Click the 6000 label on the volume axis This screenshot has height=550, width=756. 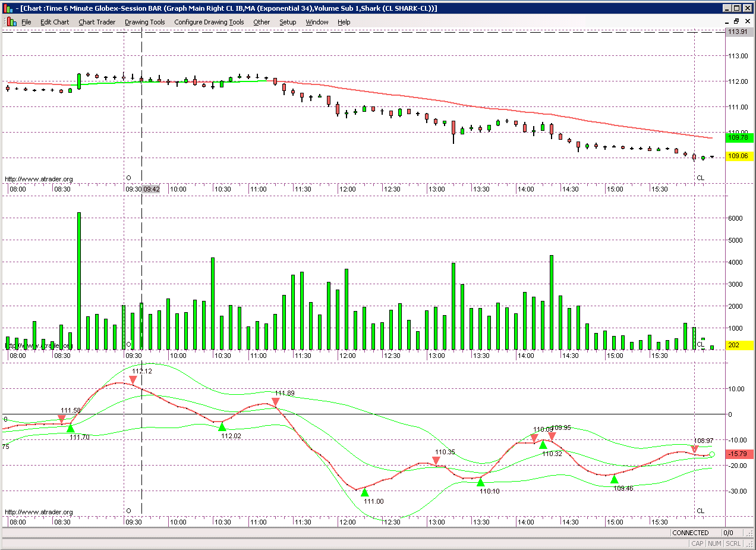[x=736, y=218]
